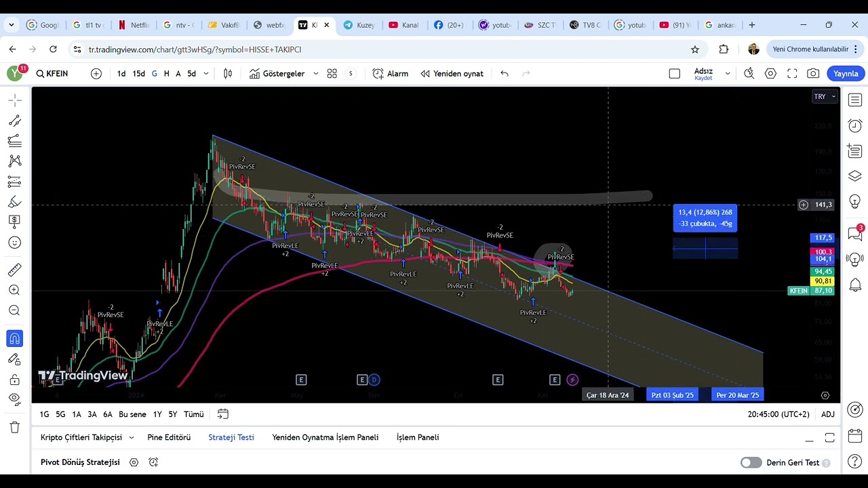Image resolution: width=868 pixels, height=488 pixels.
Task: Enter fullscreen chart mode
Action: pyautogui.click(x=792, y=74)
